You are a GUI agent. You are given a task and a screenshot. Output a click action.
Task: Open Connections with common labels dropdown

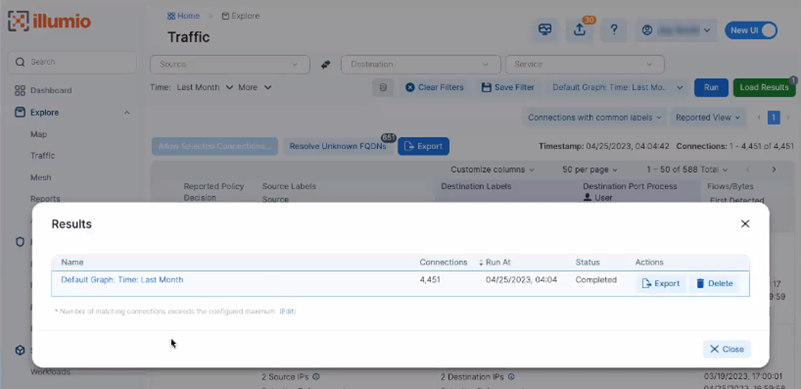click(594, 118)
